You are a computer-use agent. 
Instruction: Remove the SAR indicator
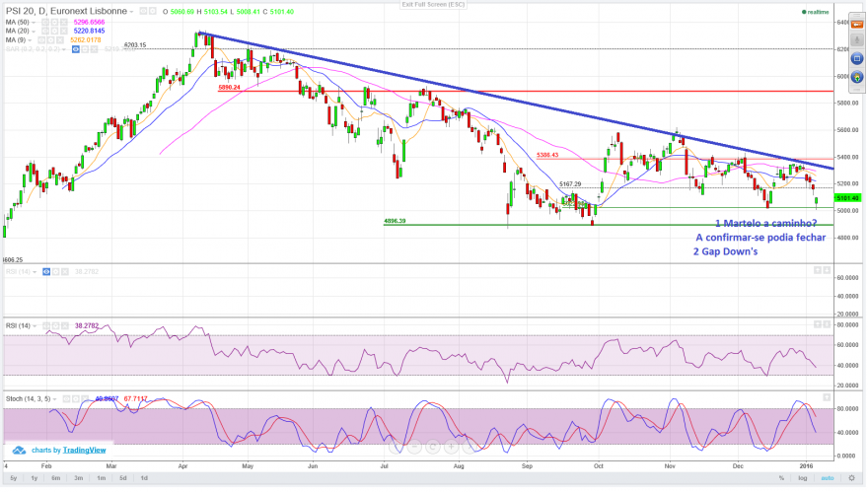(x=94, y=49)
